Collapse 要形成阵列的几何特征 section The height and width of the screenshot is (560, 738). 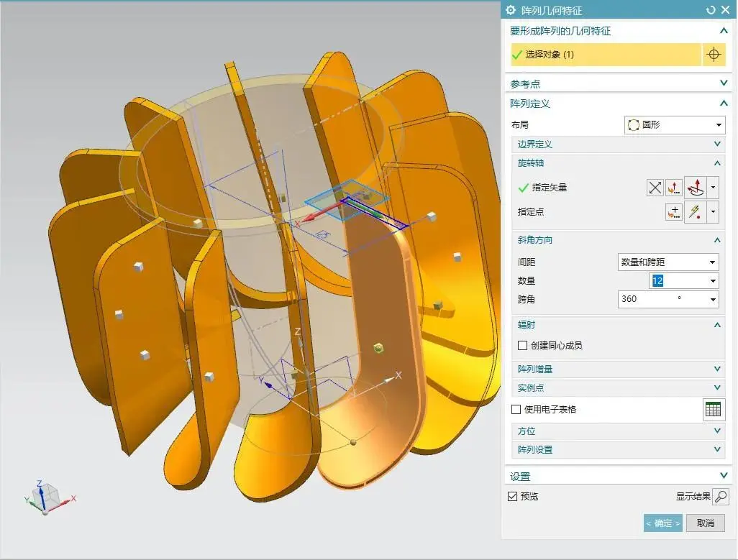coord(724,31)
